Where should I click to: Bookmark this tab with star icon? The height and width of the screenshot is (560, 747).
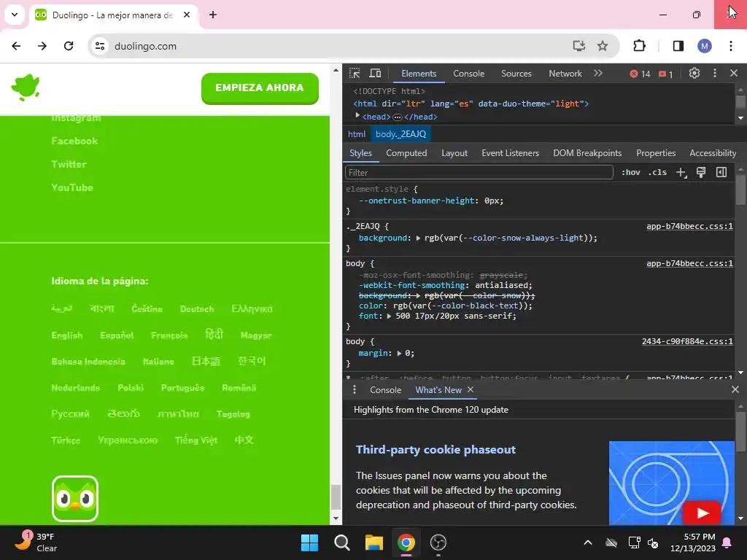[x=602, y=46]
